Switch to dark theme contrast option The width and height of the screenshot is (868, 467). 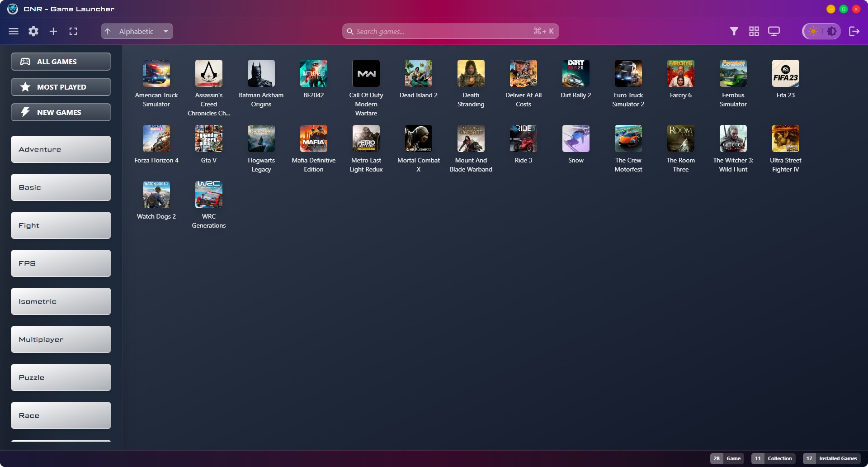coord(832,31)
